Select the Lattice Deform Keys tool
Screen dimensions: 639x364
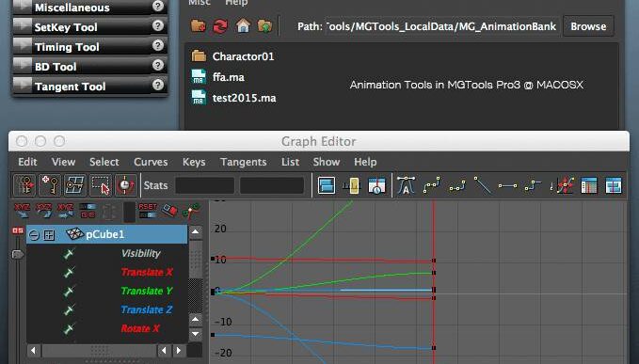pos(74,185)
